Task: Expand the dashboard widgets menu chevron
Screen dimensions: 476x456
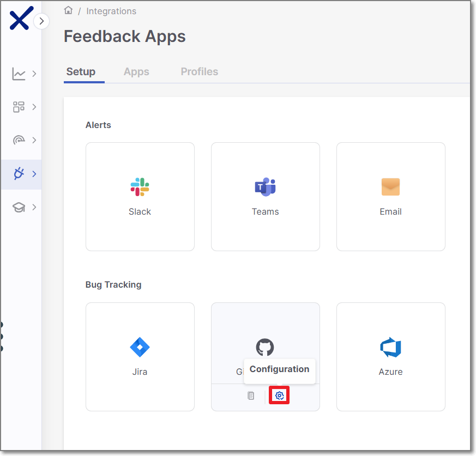Action: tap(34, 107)
